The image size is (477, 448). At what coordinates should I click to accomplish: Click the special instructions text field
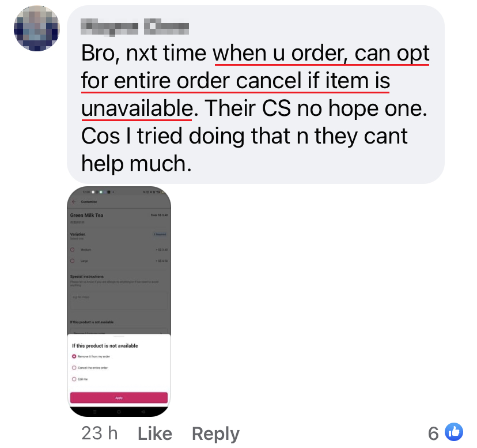point(119,301)
